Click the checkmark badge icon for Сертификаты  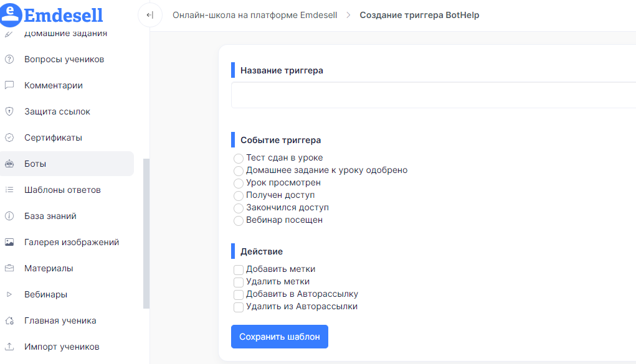(x=9, y=138)
